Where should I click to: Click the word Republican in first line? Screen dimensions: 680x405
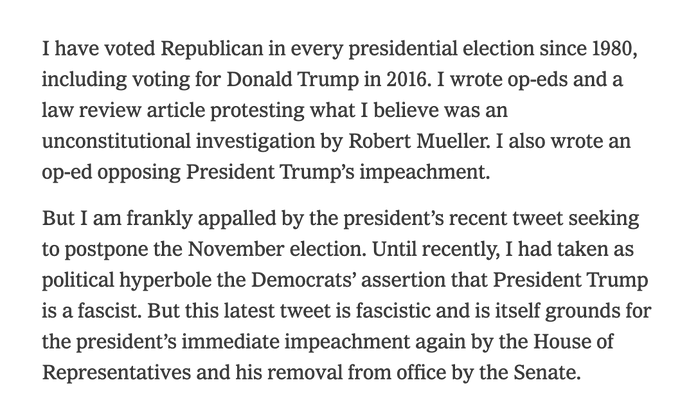[x=212, y=49]
